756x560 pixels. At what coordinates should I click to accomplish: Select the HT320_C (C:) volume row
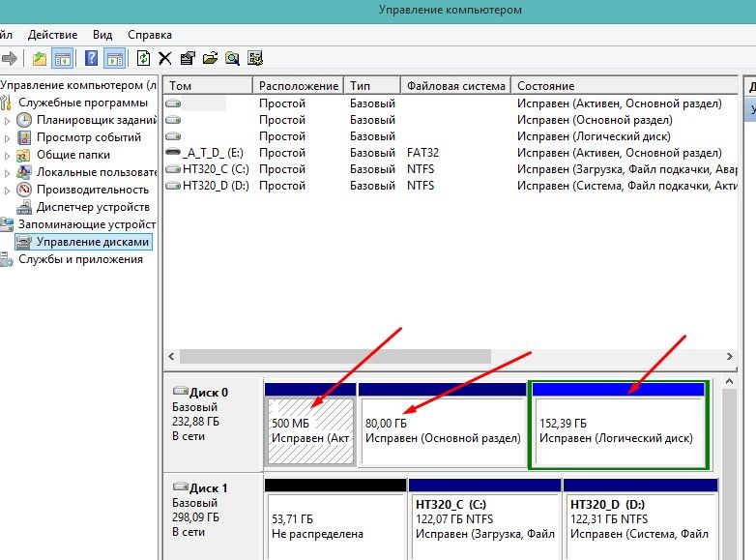point(451,169)
